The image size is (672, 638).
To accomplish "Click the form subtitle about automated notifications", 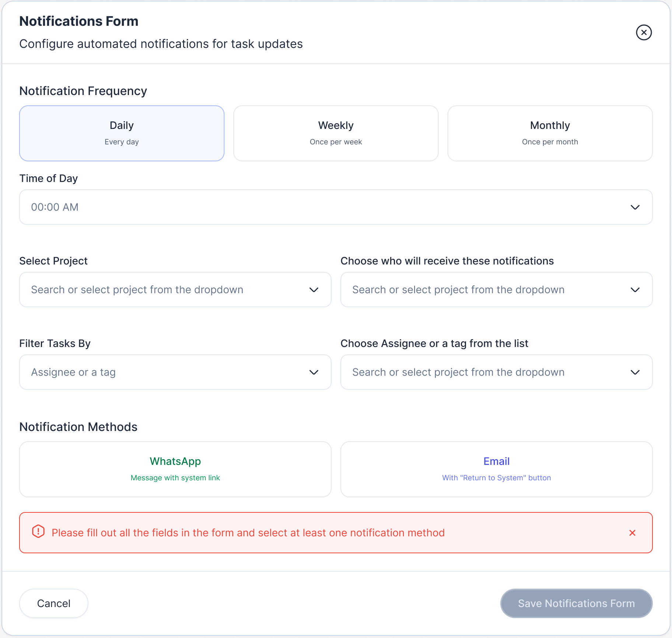I will point(161,44).
